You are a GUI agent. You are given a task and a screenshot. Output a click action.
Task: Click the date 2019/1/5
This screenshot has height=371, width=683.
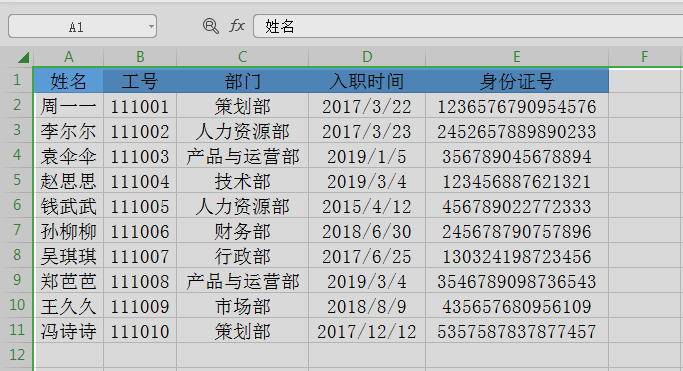tap(367, 156)
